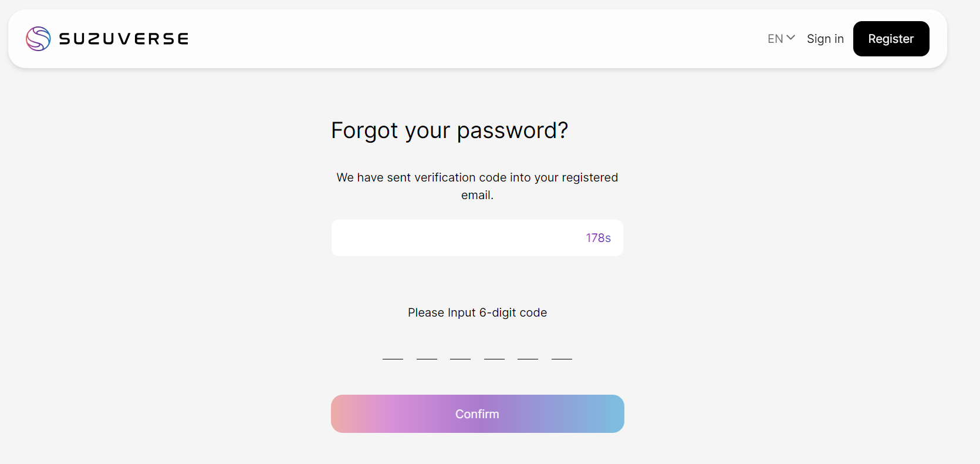Click the verification code sent message text
Screen dimensions: 980x464
point(477,186)
